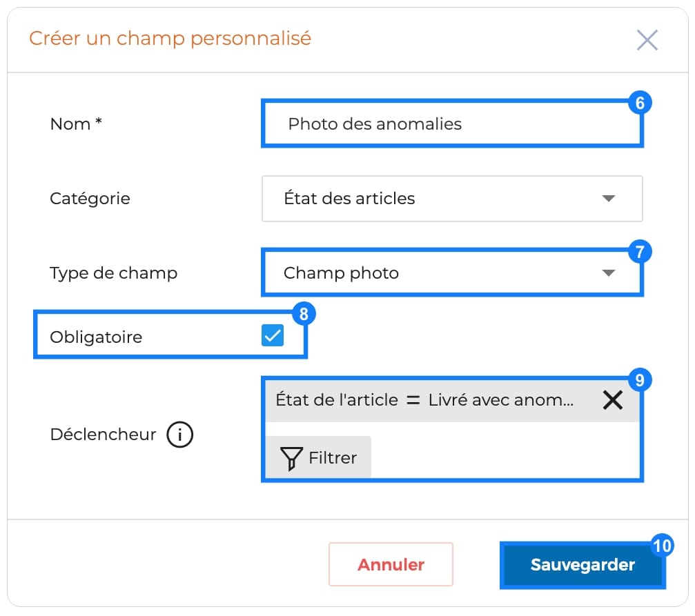Focus the Nom input field
The width and height of the screenshot is (695, 616).
(452, 123)
